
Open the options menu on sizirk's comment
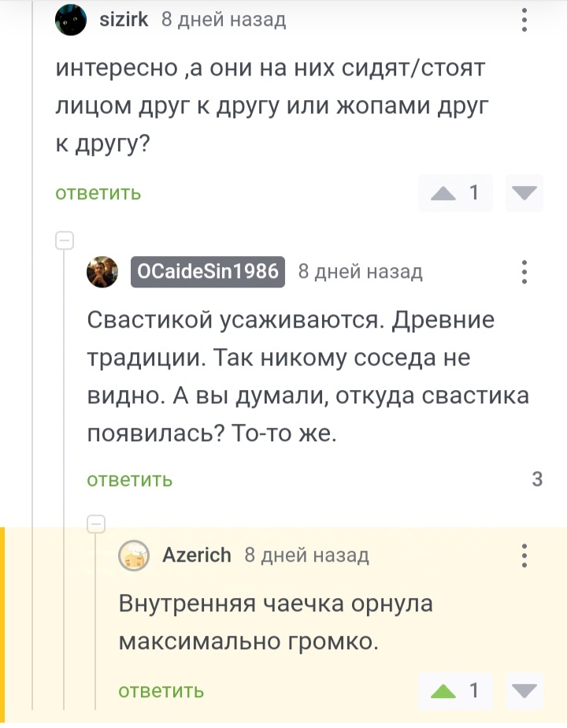(x=525, y=20)
